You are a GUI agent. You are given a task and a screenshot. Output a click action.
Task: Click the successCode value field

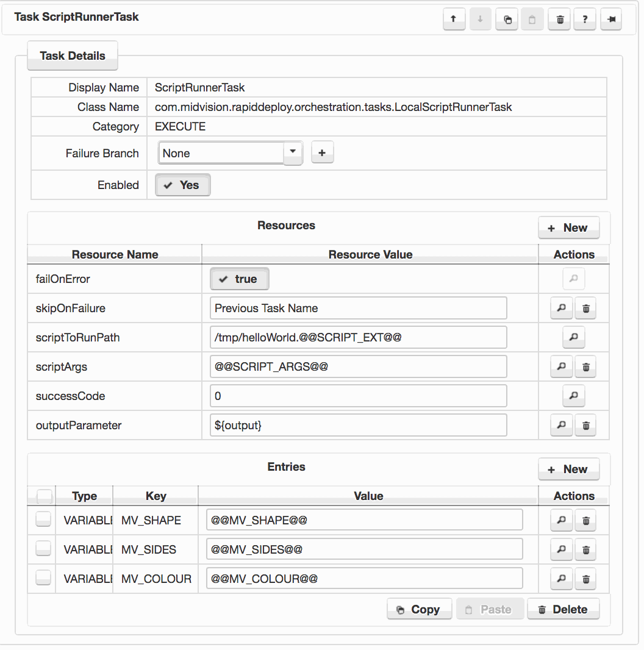[x=358, y=396]
